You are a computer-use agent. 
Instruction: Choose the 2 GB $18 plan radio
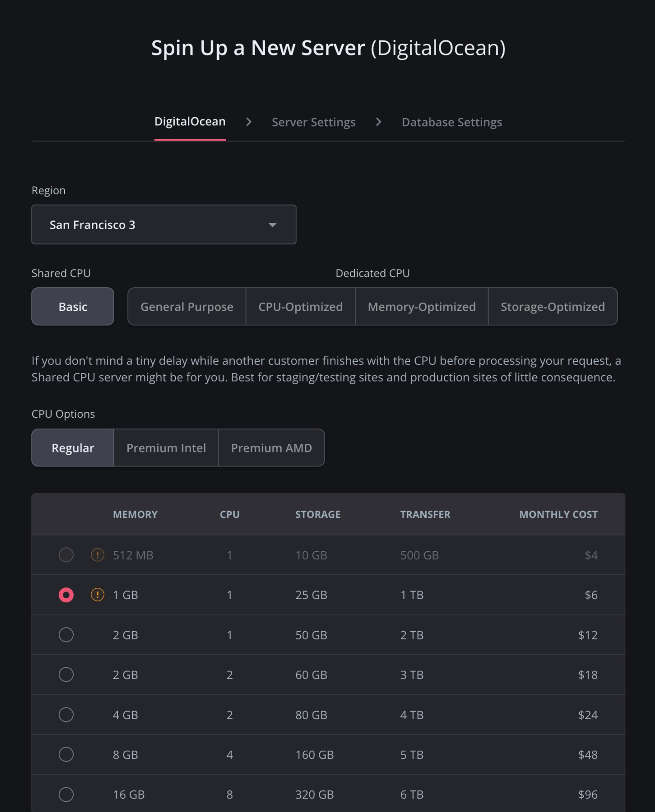tap(66, 675)
